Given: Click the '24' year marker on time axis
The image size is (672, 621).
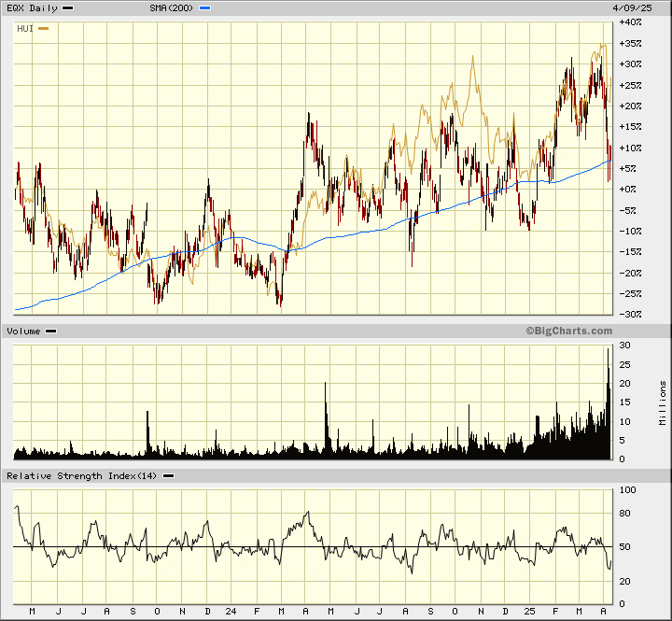Looking at the screenshot, I should (x=231, y=612).
